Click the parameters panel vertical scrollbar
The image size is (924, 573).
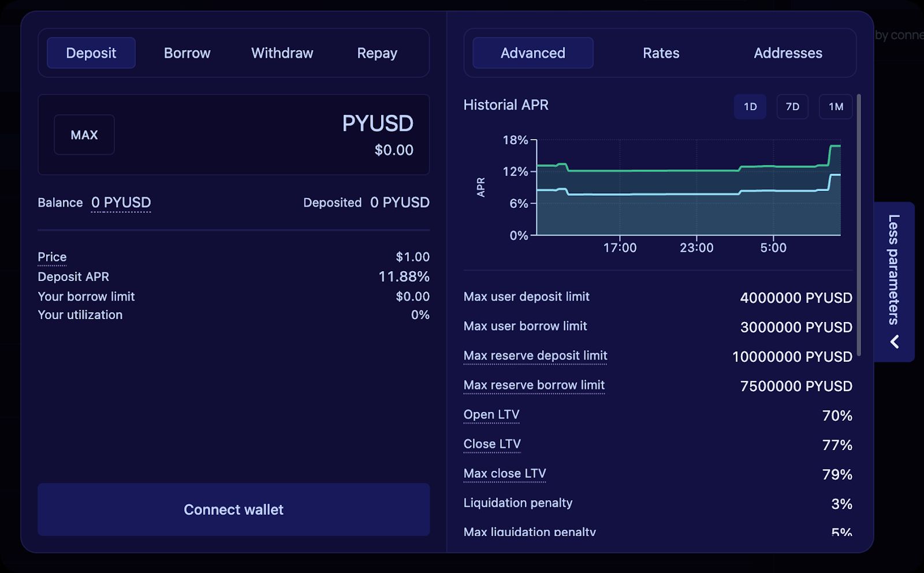pos(859,225)
